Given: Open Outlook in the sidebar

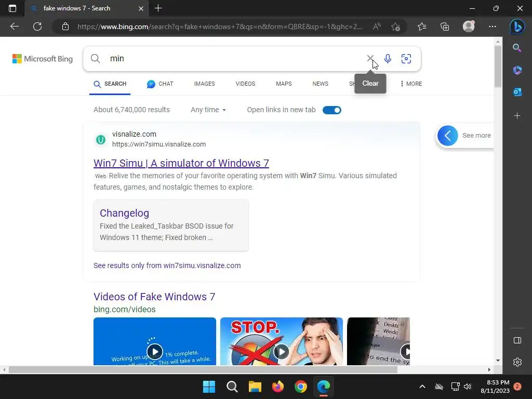Looking at the screenshot, I should click(x=517, y=91).
